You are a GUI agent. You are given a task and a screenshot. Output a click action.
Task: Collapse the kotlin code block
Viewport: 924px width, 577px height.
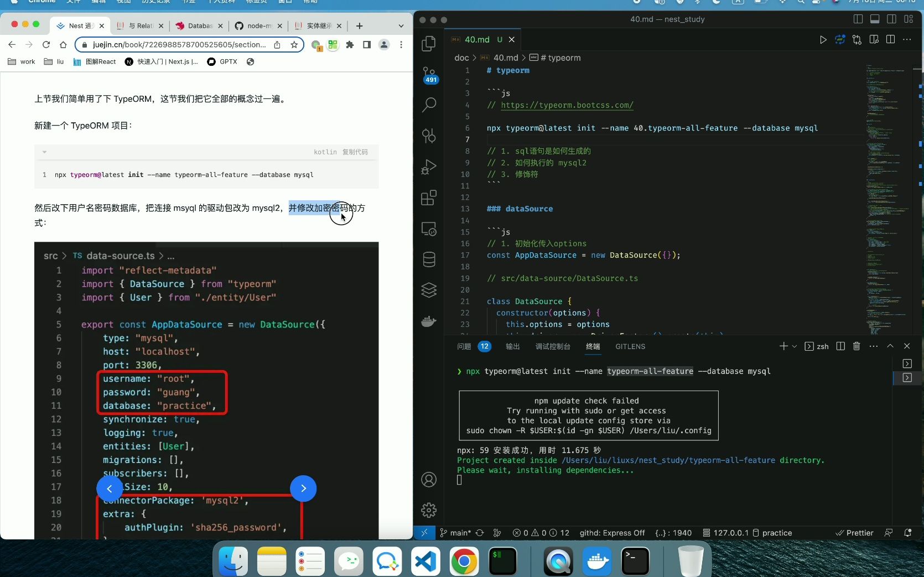pyautogui.click(x=44, y=152)
